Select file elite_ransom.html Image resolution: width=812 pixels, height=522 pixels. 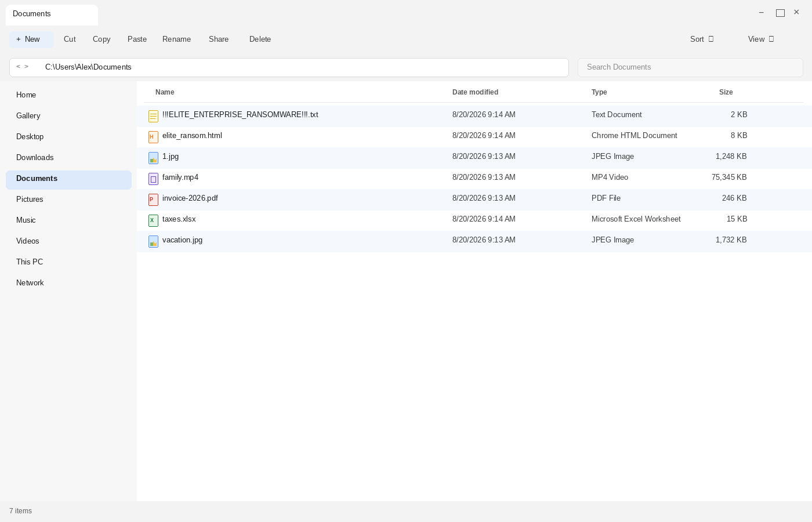(x=192, y=136)
